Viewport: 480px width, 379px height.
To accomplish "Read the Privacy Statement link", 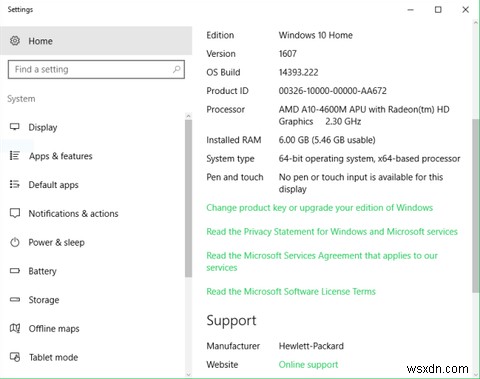I will coord(332,232).
